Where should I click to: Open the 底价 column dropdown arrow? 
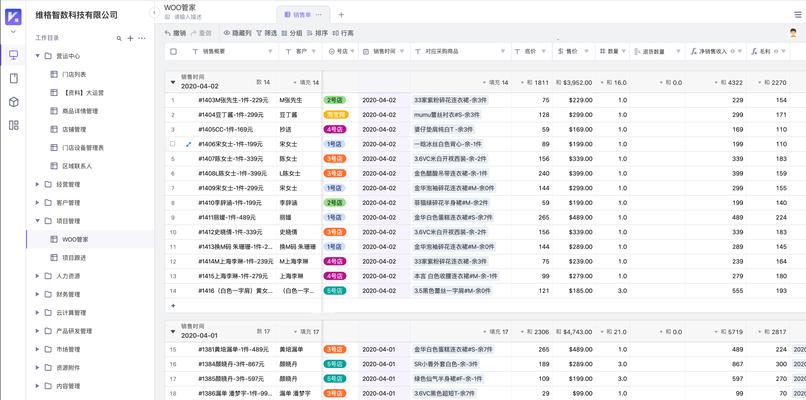click(x=544, y=51)
